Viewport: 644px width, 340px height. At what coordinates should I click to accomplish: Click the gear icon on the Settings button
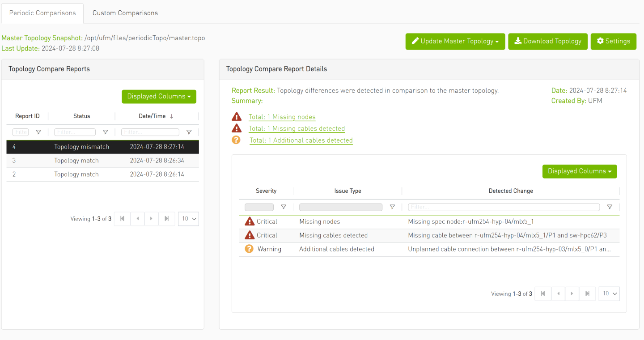tap(600, 41)
